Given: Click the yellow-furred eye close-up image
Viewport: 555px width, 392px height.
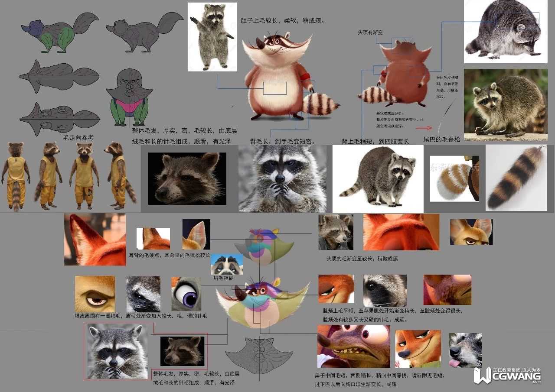Looking at the screenshot, I should coord(95,294).
